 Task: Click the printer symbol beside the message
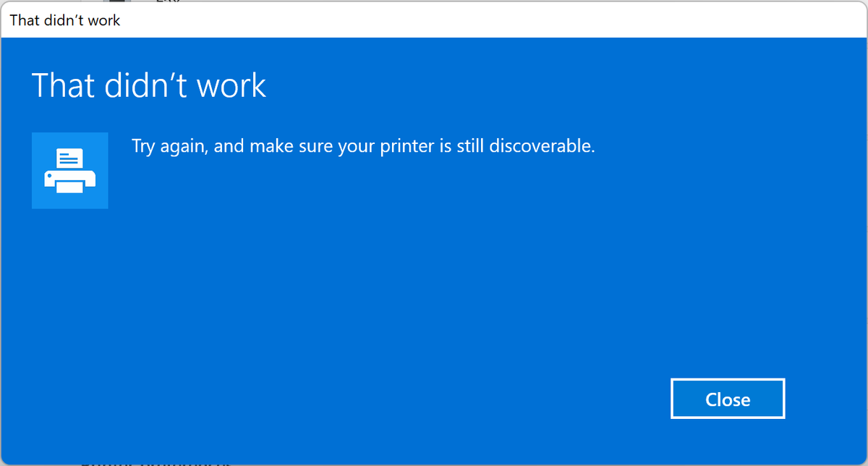[69, 171]
